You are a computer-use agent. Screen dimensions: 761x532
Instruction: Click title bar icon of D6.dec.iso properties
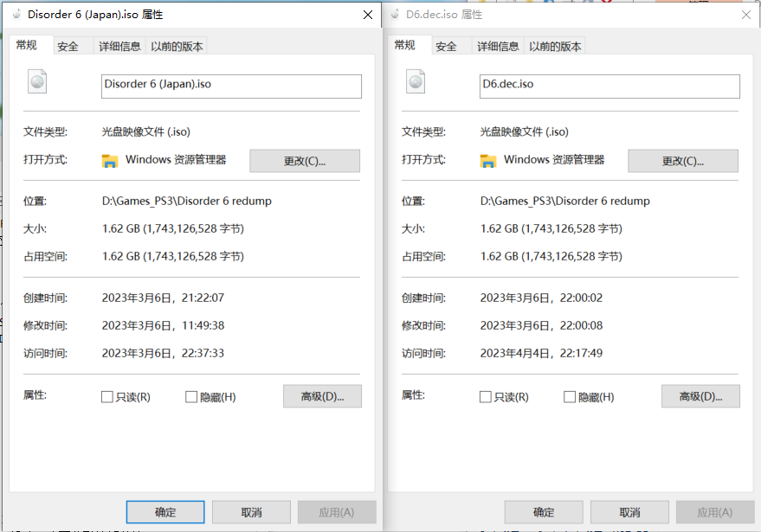click(x=395, y=15)
